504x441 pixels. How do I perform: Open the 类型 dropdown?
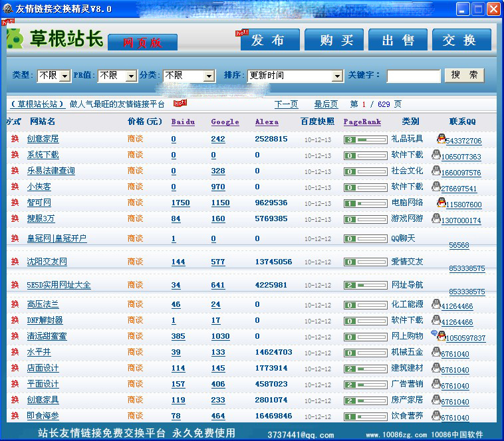click(x=64, y=76)
